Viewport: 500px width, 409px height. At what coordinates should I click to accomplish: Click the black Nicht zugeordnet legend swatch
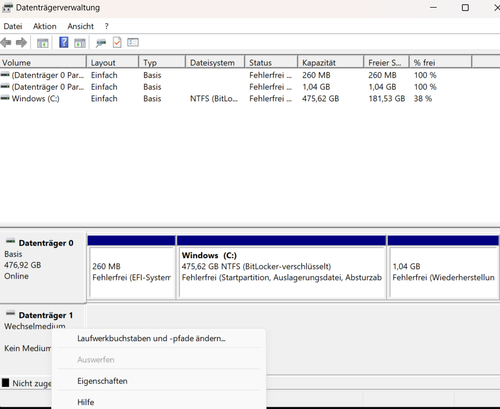tap(5, 383)
